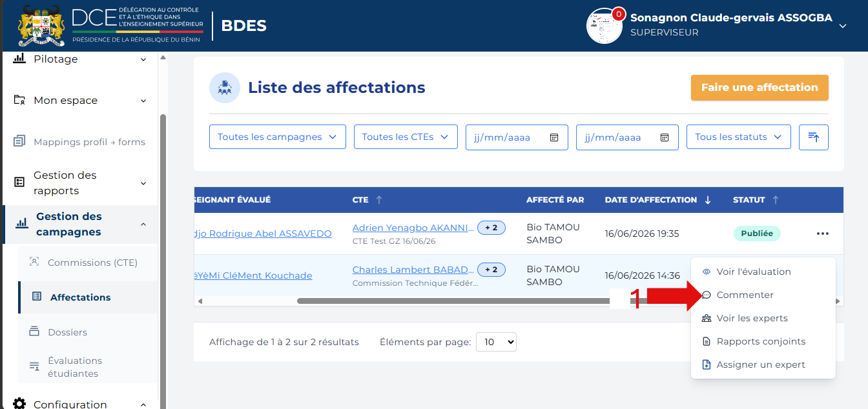Open Adrien Yenagbo AKANNI CTE link
Viewport: 868px width, 409px height.
(x=413, y=228)
